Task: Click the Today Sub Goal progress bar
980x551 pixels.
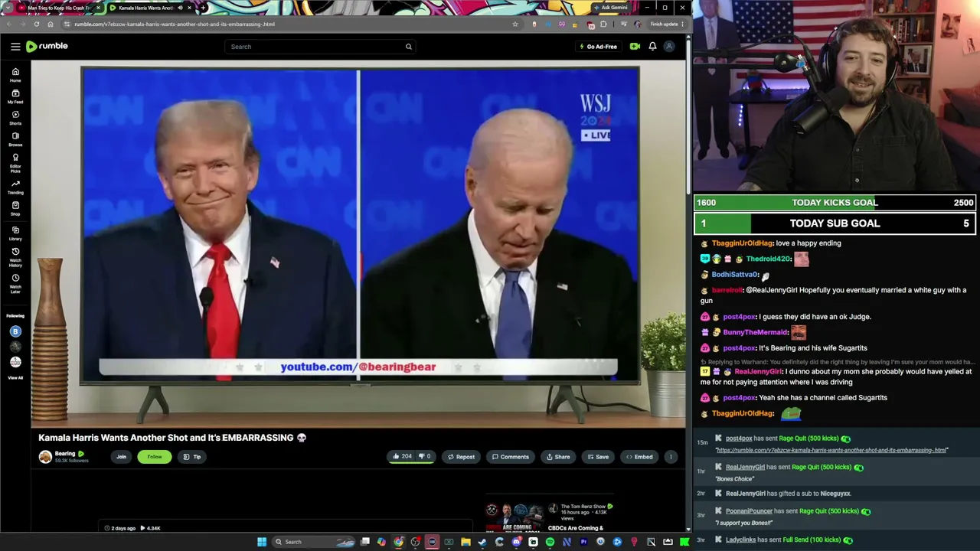Action: click(835, 223)
